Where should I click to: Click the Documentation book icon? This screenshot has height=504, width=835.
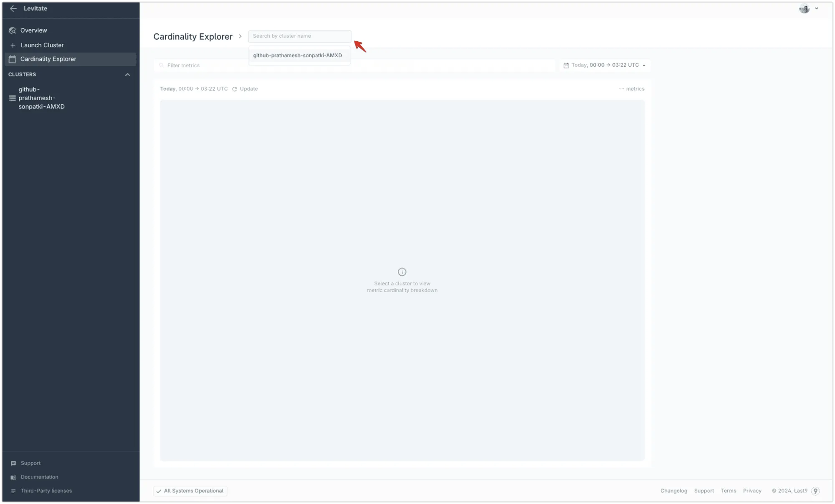click(x=13, y=477)
